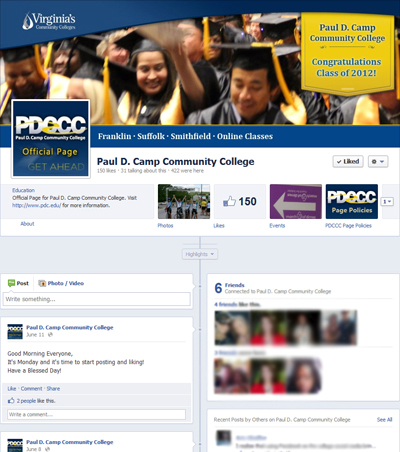Open the gear settings dropdown

[378, 162]
